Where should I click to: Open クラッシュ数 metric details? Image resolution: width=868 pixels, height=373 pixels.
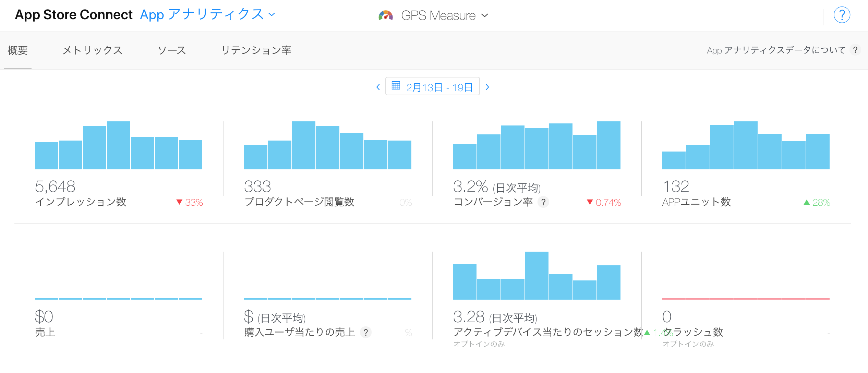692,332
